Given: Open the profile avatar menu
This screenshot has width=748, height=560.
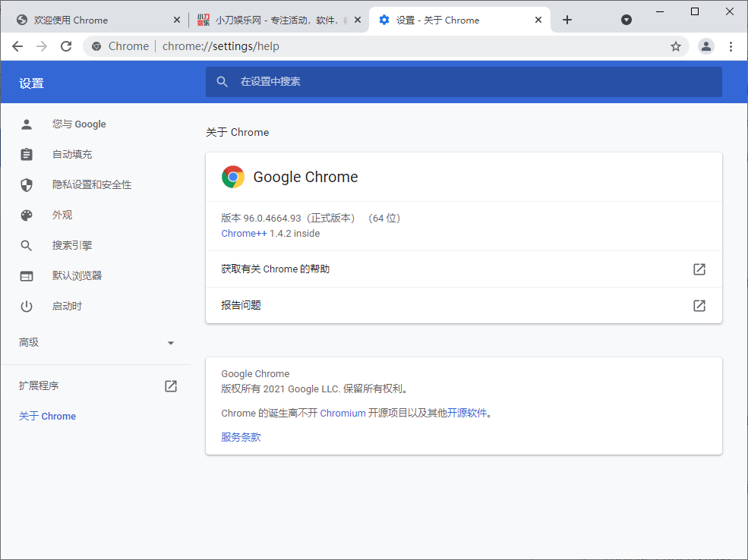Looking at the screenshot, I should [706, 46].
